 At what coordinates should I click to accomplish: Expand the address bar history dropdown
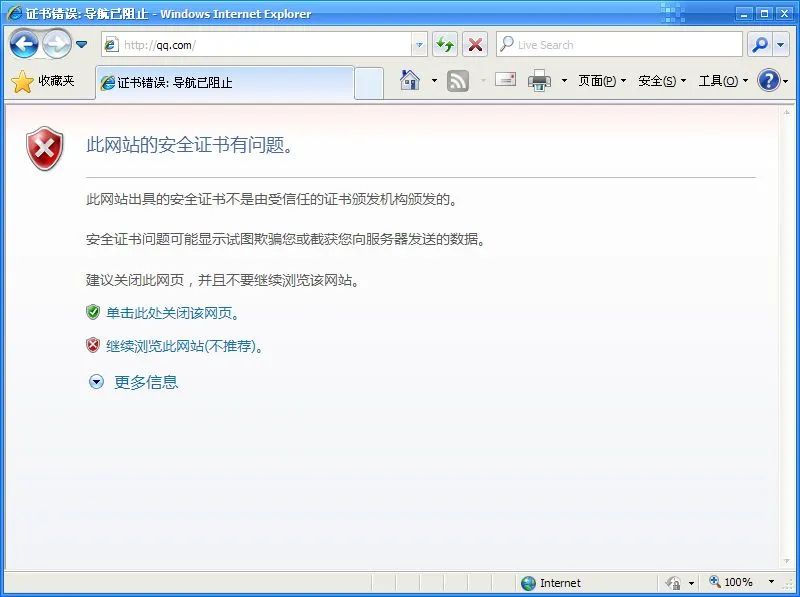[419, 45]
